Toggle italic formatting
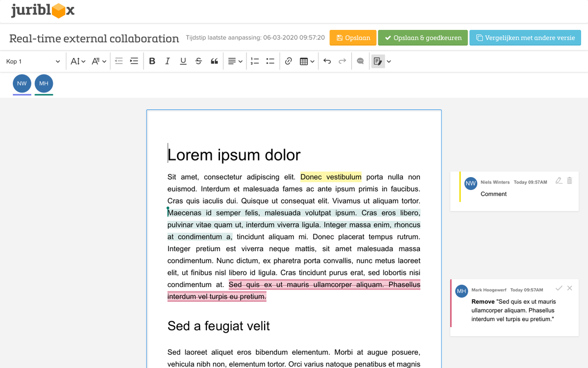The height and width of the screenshot is (368, 588). [x=168, y=61]
